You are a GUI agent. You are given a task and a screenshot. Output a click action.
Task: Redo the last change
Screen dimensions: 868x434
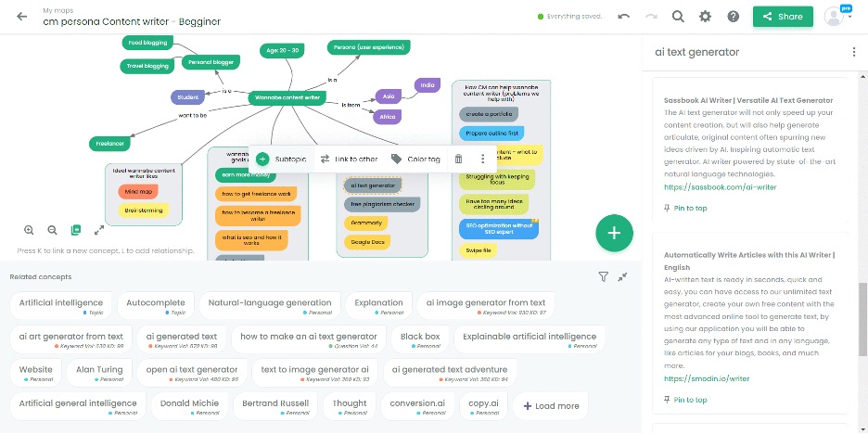tap(651, 17)
